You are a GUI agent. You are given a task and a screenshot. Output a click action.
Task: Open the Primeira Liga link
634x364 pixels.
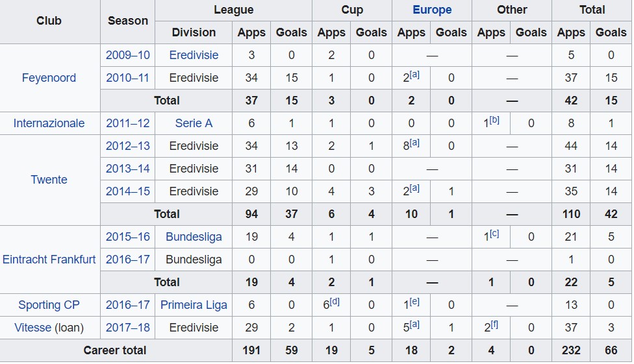click(x=194, y=305)
